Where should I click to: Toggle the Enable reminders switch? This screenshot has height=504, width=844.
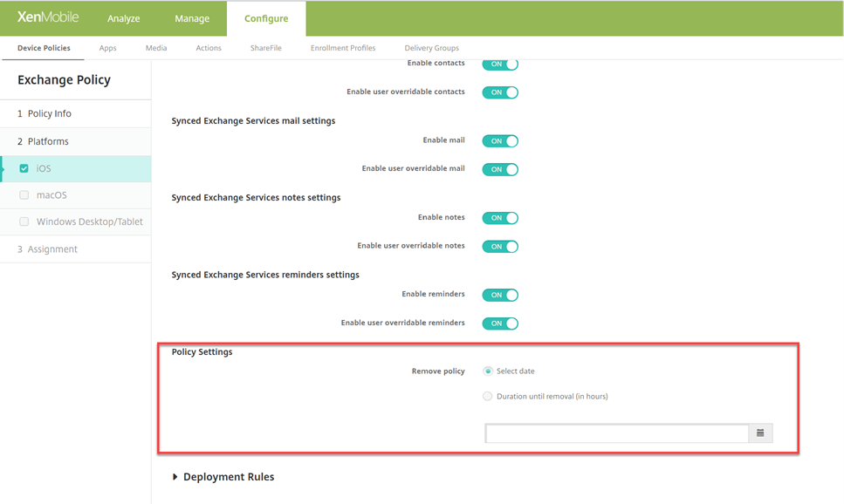pos(500,295)
